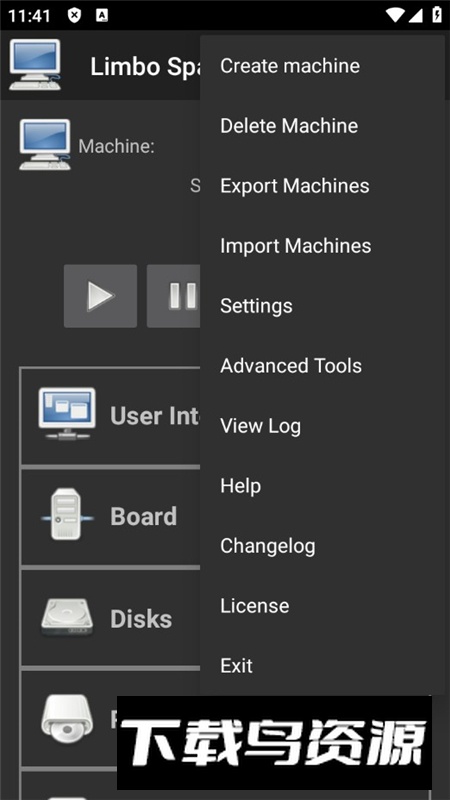The height and width of the screenshot is (800, 450).
Task: Tap the shield notification icon
Action: (74, 15)
